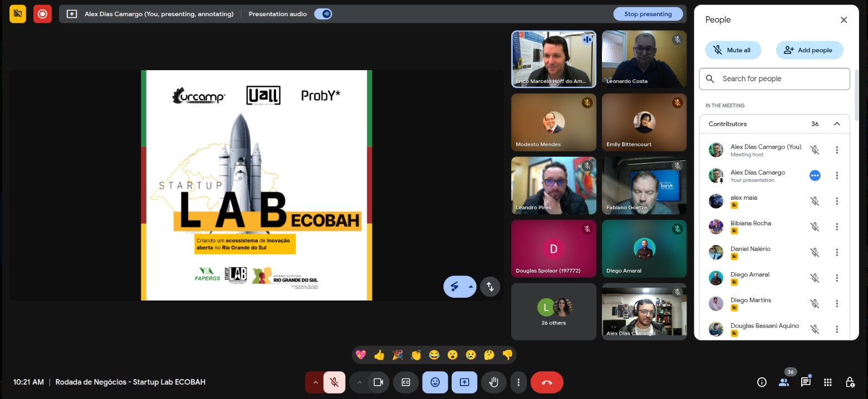Open more options for Douglas Bassani Aquino
The width and height of the screenshot is (868, 399).
pyautogui.click(x=837, y=329)
